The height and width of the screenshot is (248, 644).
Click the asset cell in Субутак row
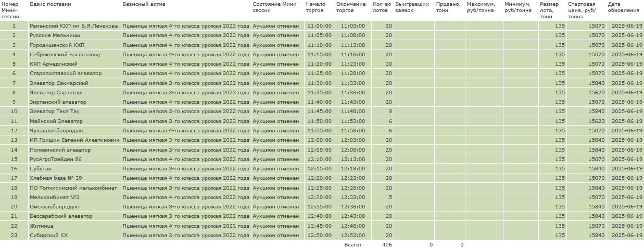click(x=186, y=169)
